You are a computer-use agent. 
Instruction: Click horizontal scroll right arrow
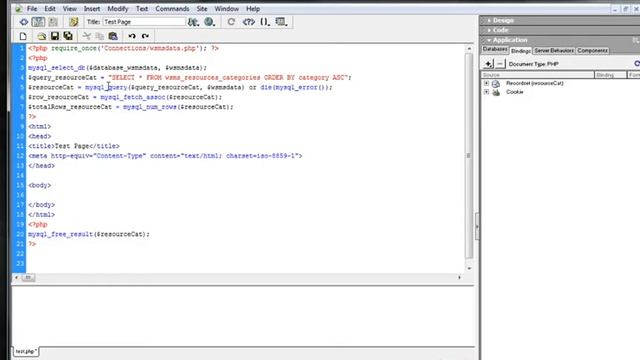(x=460, y=278)
